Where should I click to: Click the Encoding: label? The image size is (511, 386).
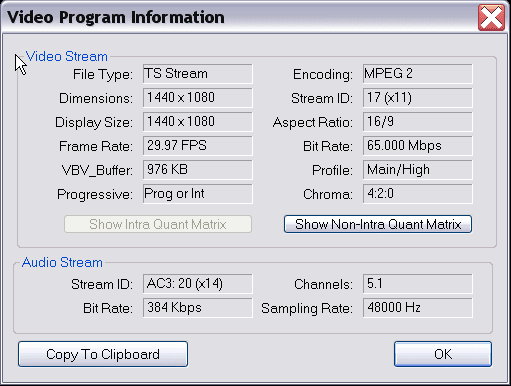coord(323,75)
